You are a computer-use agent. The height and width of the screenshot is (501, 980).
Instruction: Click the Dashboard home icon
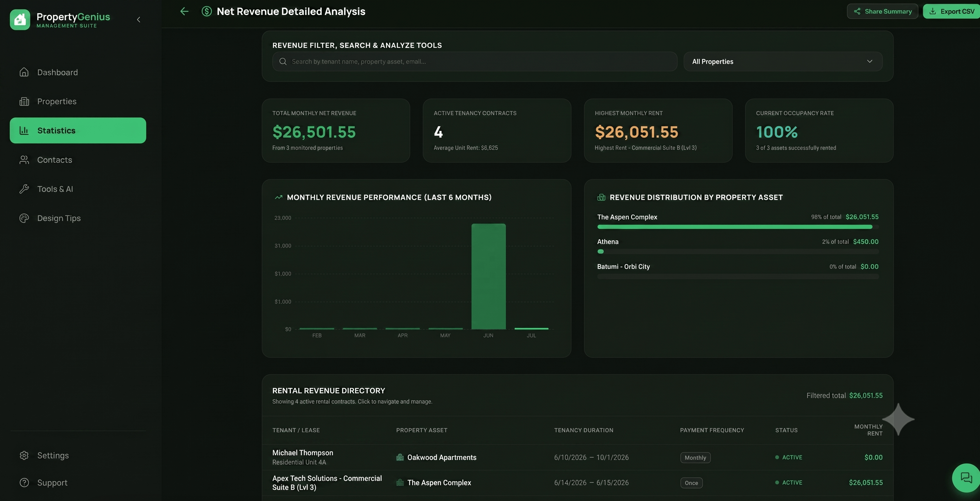click(24, 72)
